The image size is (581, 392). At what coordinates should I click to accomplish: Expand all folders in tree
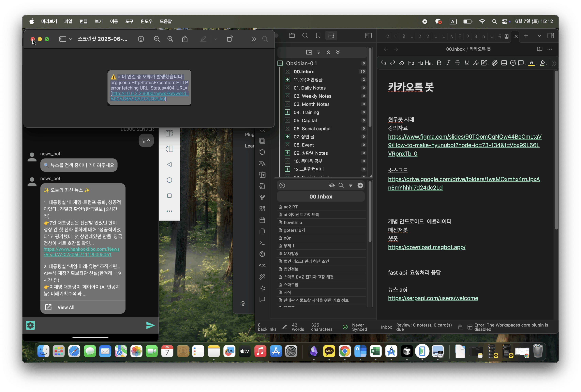click(338, 52)
